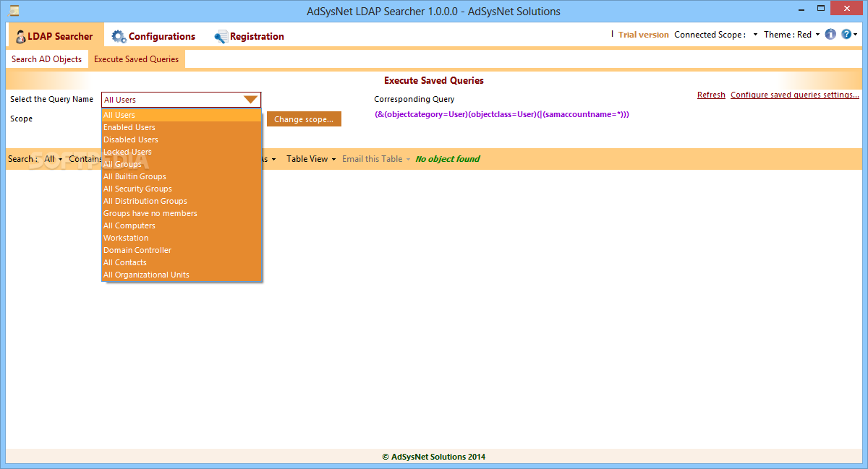Click the Trial version label
The image size is (868, 469).
[643, 35]
